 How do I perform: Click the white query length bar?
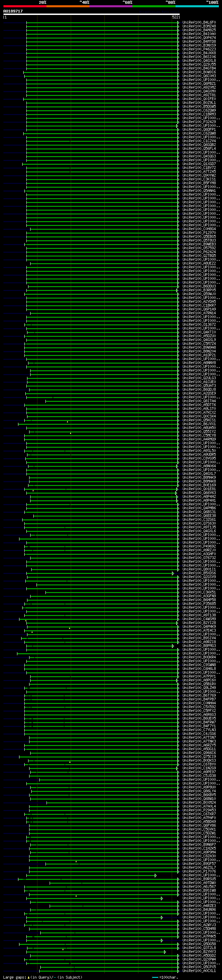91,15
